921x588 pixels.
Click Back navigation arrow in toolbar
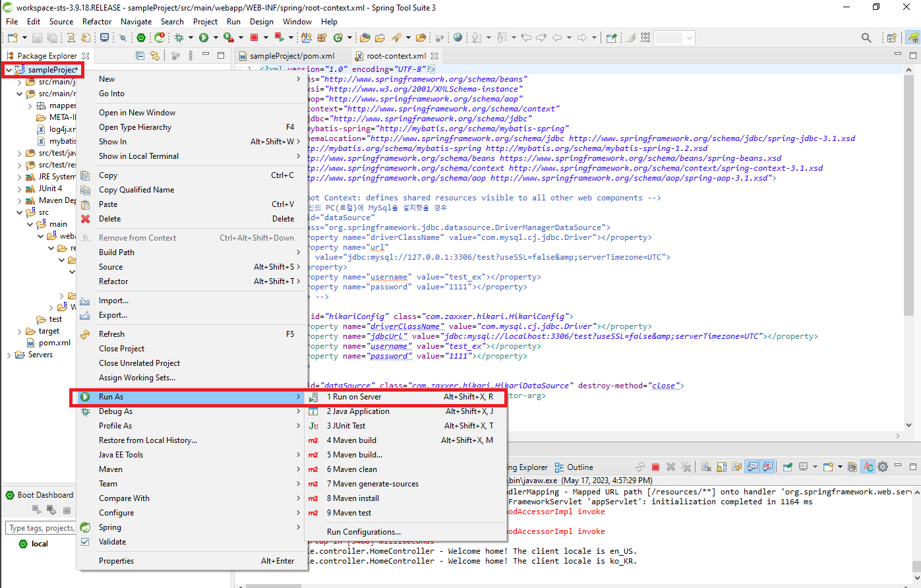tap(557, 38)
